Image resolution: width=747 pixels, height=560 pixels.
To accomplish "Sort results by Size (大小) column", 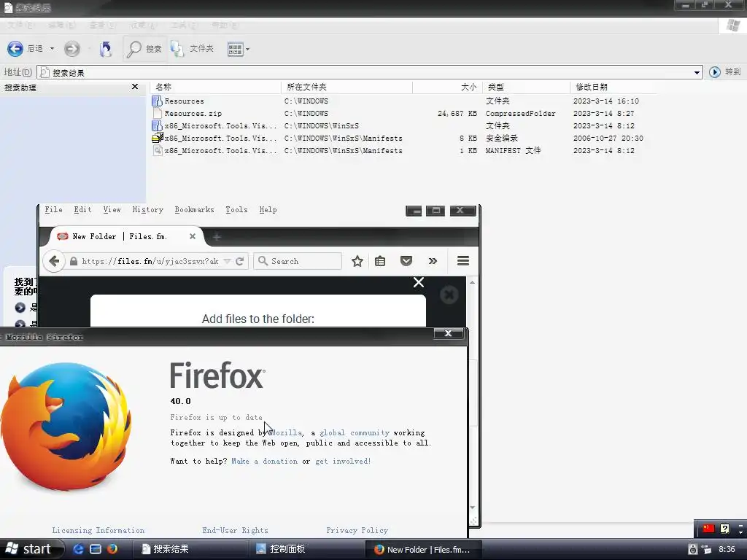I will 447,87.
